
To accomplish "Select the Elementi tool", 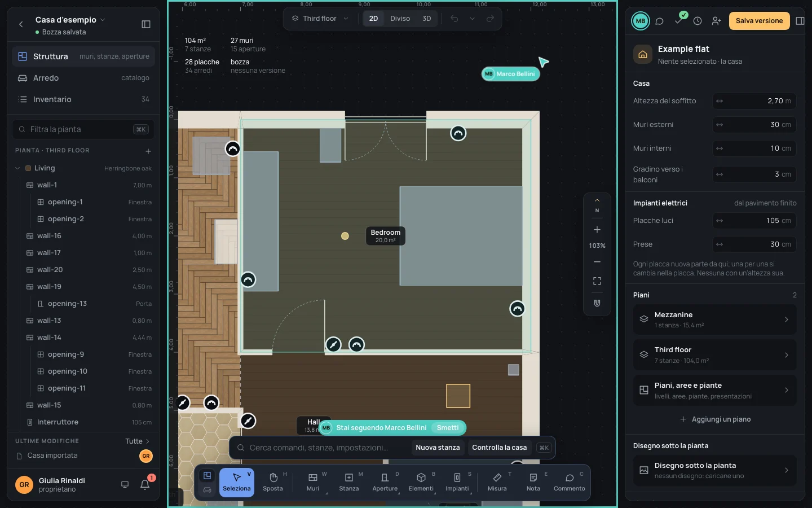I will click(421, 483).
